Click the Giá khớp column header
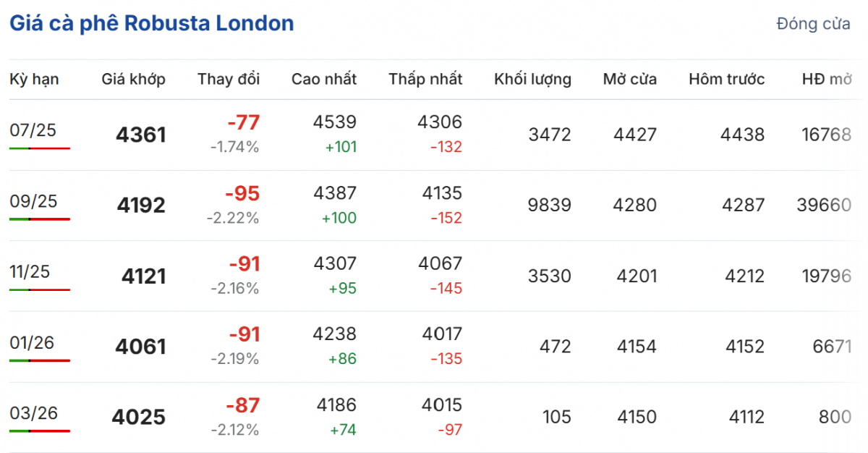This screenshot has height=453, width=868. pos(133,80)
